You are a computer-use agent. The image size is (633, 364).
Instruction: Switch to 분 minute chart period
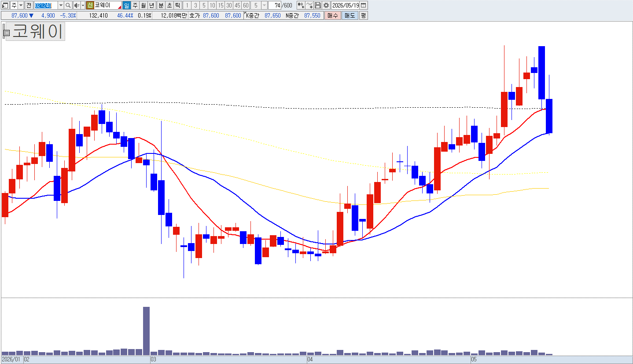(x=161, y=5)
